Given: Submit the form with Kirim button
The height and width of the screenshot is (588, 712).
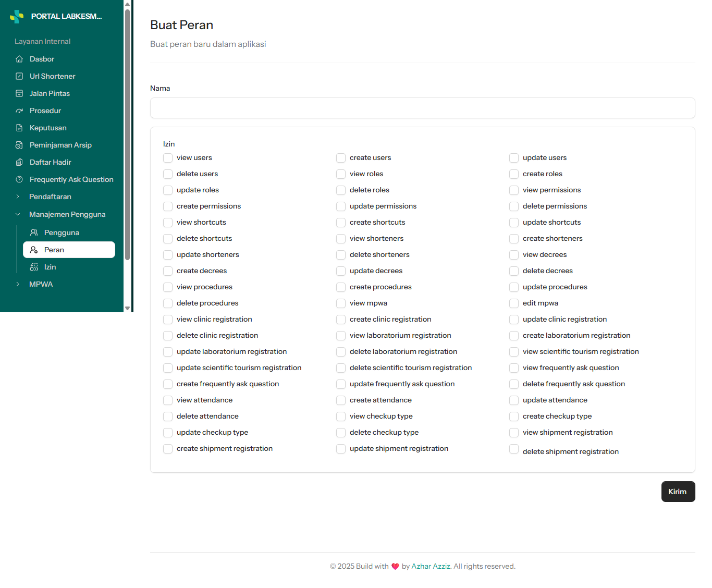Looking at the screenshot, I should point(678,492).
